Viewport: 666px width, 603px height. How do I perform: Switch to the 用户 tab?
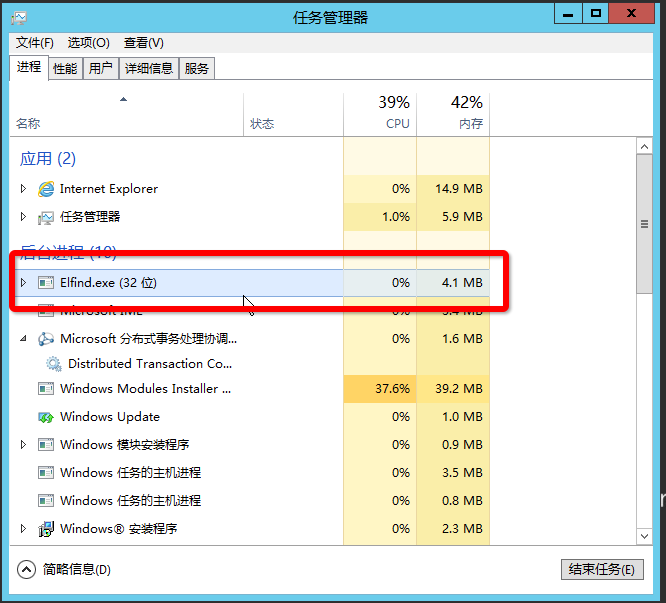(x=101, y=68)
